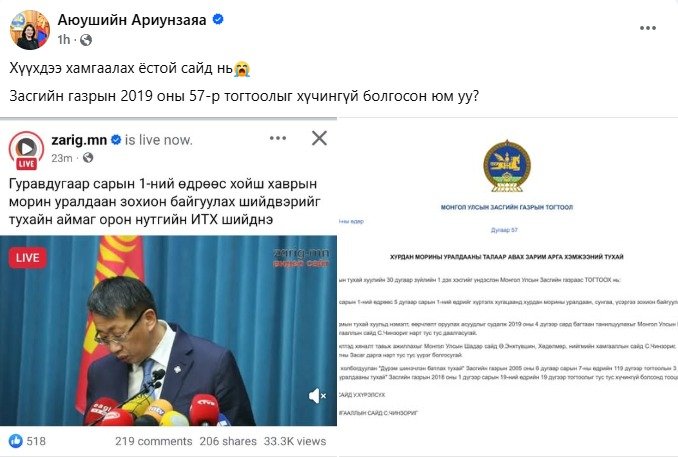This screenshot has height=457, width=678.
Task: Click the red LIVE badge on the video
Action: pyautogui.click(x=28, y=258)
